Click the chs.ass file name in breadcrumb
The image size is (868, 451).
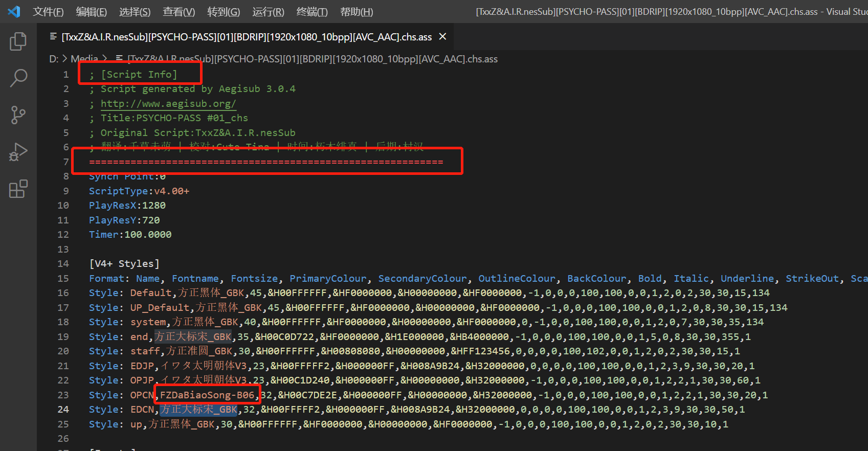(x=312, y=59)
